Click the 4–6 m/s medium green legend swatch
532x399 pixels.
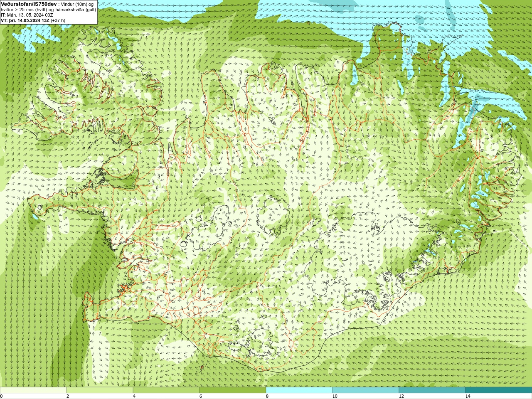point(166,390)
